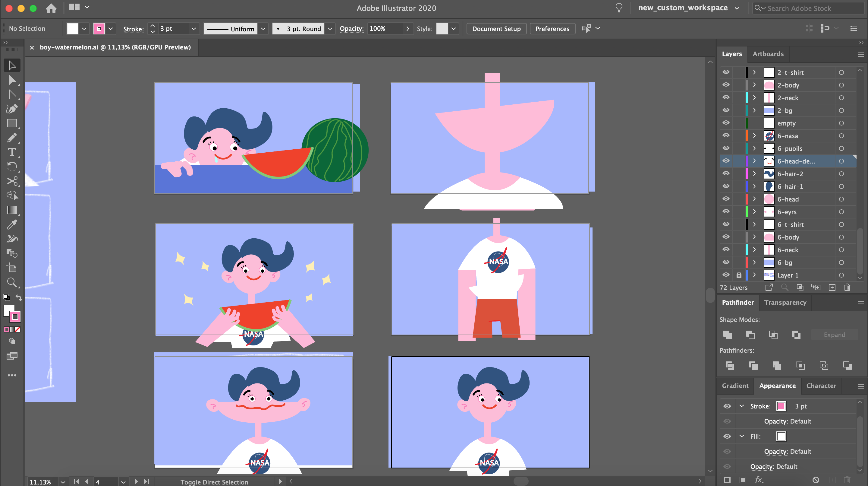Hide the 6-nasa layer
868x486 pixels.
[726, 135]
